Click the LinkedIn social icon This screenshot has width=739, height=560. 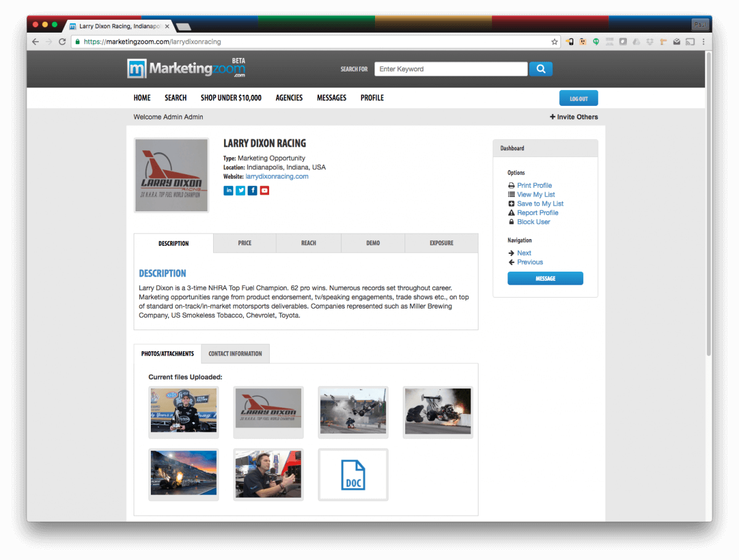(x=228, y=190)
